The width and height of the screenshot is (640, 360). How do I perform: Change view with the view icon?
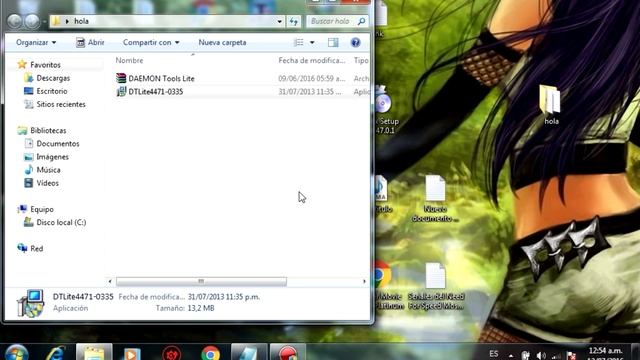pyautogui.click(x=299, y=42)
